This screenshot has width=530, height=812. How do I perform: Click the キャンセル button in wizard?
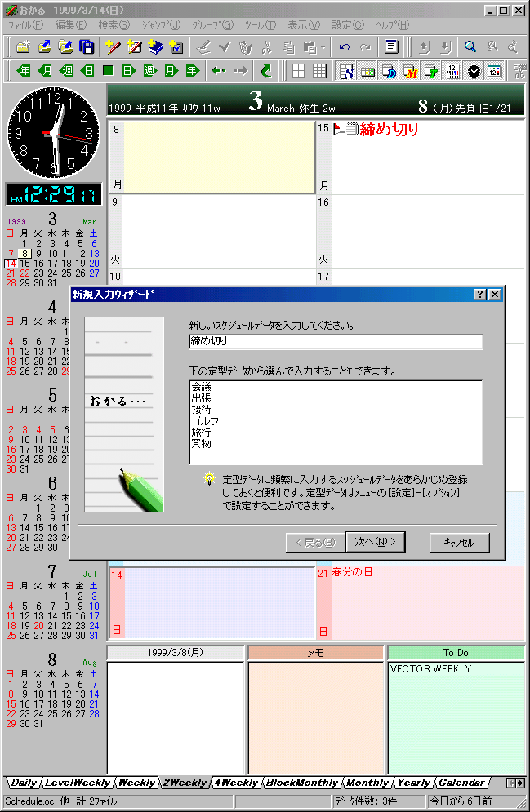click(459, 543)
